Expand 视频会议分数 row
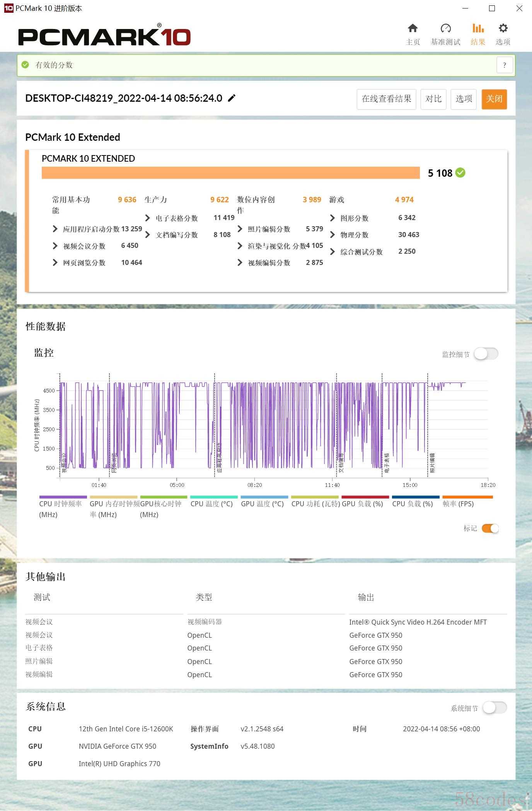 pyautogui.click(x=55, y=246)
